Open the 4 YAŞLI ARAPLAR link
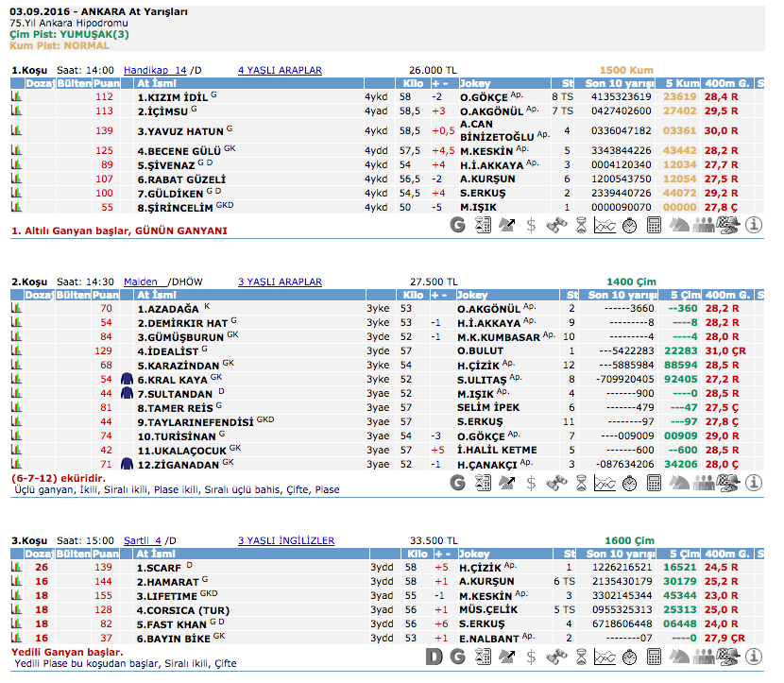This screenshot has width=784, height=683. click(280, 70)
